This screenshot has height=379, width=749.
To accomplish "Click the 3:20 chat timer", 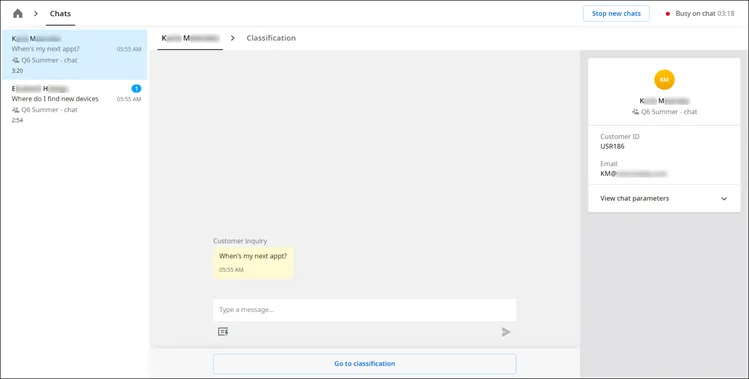I will coord(17,71).
